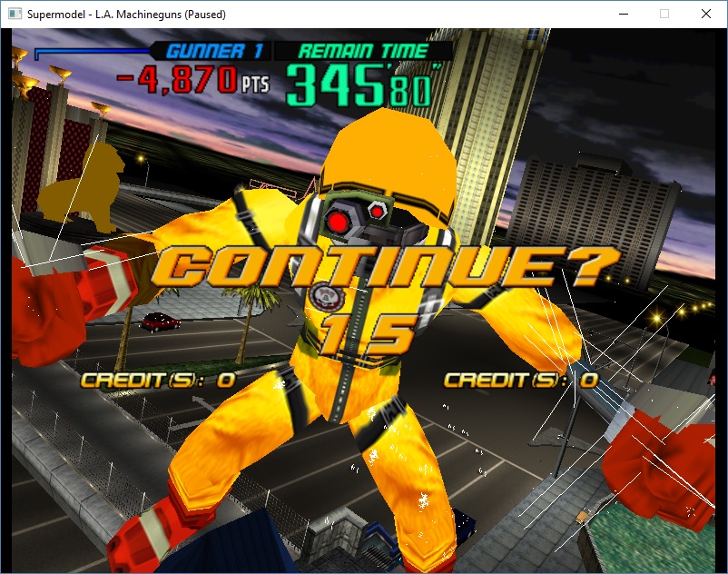Image resolution: width=728 pixels, height=574 pixels.
Task: Click the 'GUNNER 1' label
Action: (x=214, y=51)
